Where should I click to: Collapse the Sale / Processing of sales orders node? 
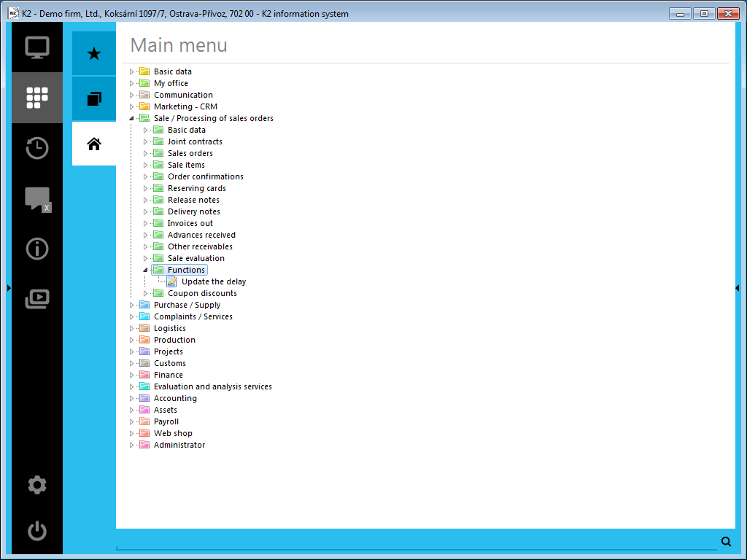coord(132,119)
